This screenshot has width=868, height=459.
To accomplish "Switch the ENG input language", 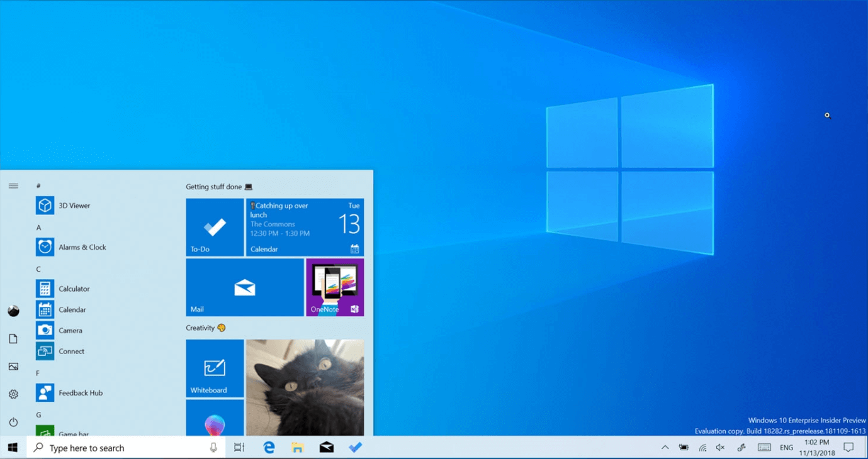I will pyautogui.click(x=786, y=448).
